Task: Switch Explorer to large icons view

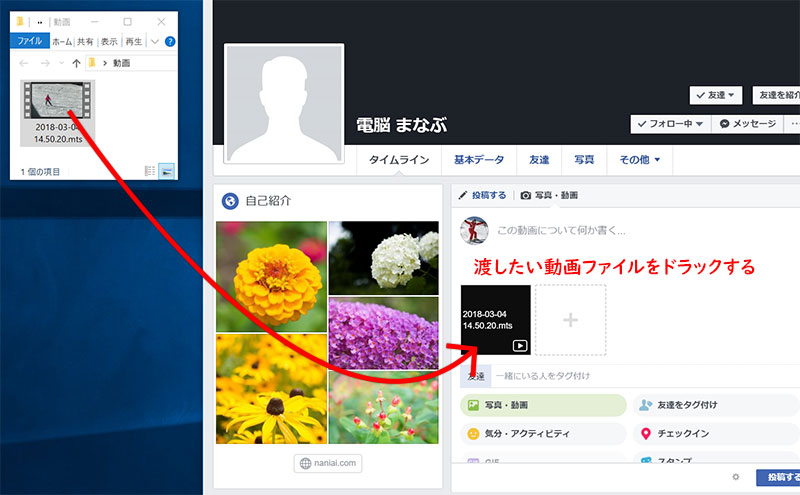Action: tap(166, 171)
